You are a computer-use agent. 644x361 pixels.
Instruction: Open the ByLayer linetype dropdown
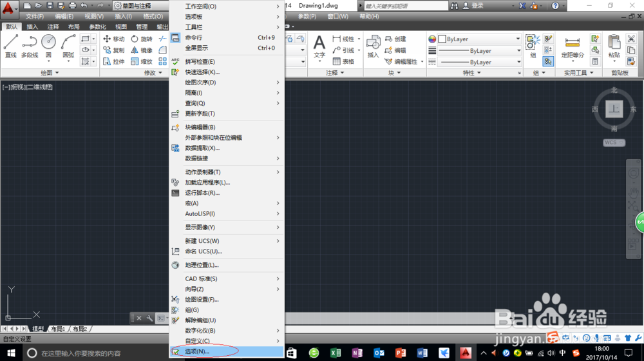pyautogui.click(x=480, y=62)
